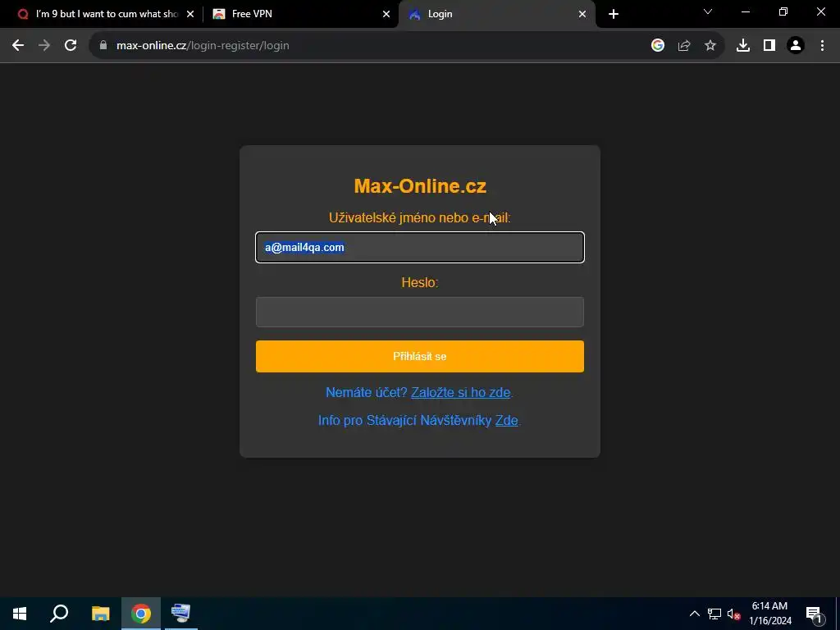840x630 pixels.
Task: Show hidden system tray icons
Action: click(694, 614)
